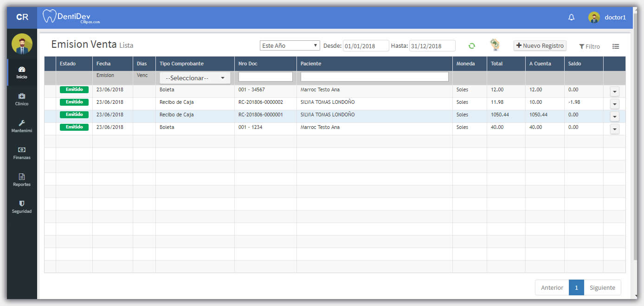Open the Tipo Comprobante Seleccionar dropdown
This screenshot has width=644, height=306.
(x=195, y=78)
